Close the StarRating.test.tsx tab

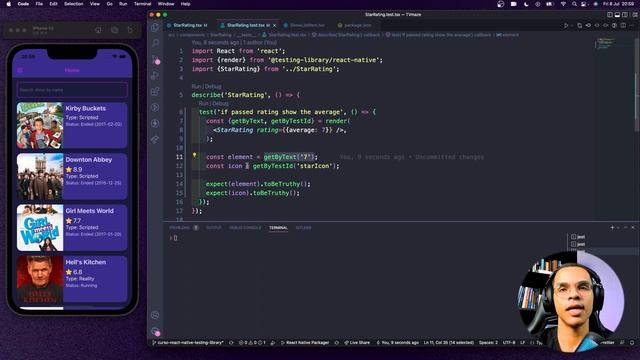275,25
